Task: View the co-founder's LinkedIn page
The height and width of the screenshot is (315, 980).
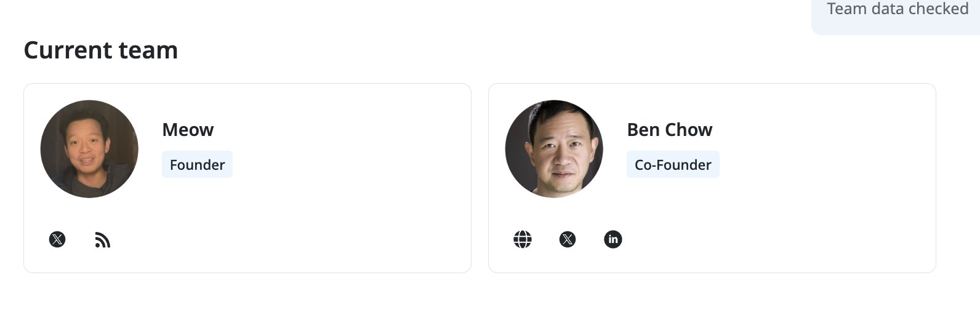Action: click(613, 239)
